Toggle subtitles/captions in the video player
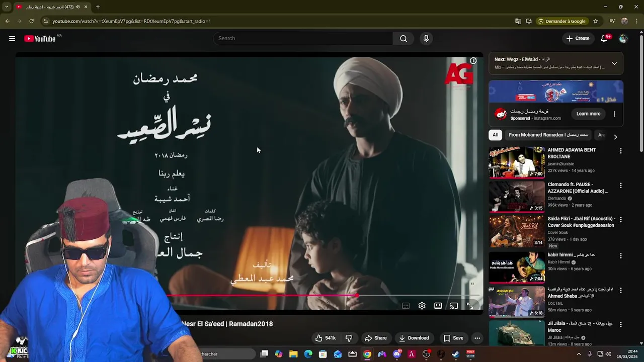This screenshot has height=362, width=644. coord(406,306)
